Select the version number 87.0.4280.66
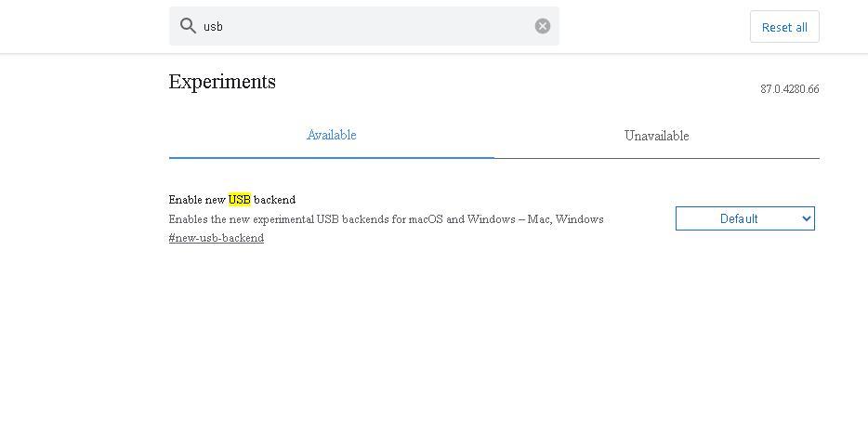Viewport: 868px width, 422px height. coord(789,89)
